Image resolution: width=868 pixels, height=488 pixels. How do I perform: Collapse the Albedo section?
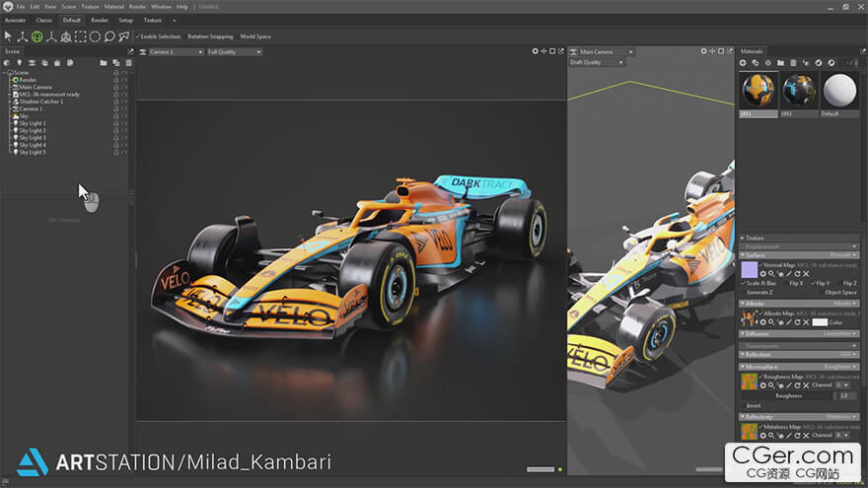click(743, 304)
